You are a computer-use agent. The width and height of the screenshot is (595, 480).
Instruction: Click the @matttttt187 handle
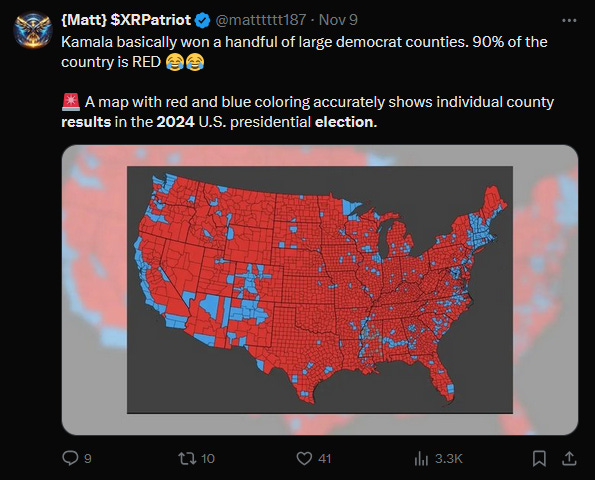pos(261,20)
